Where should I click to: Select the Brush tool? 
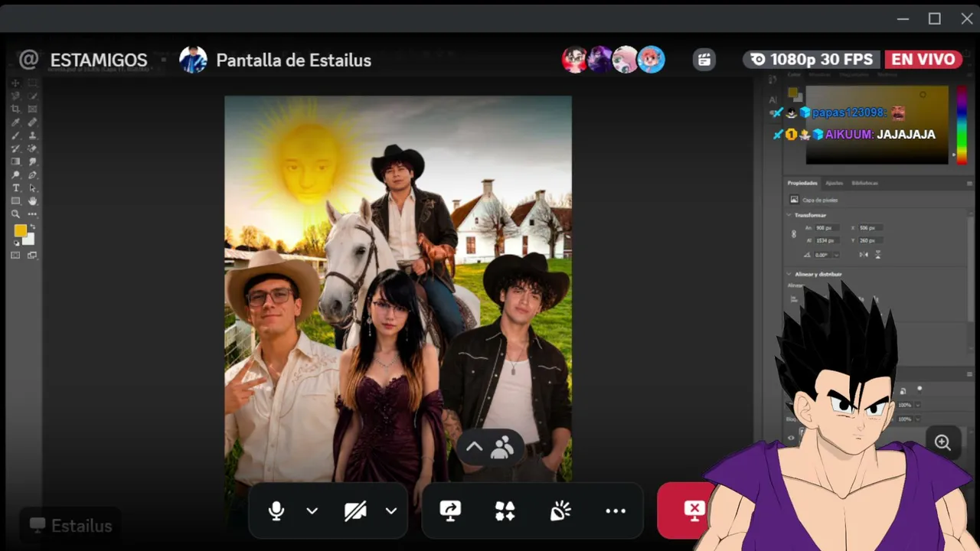point(15,135)
